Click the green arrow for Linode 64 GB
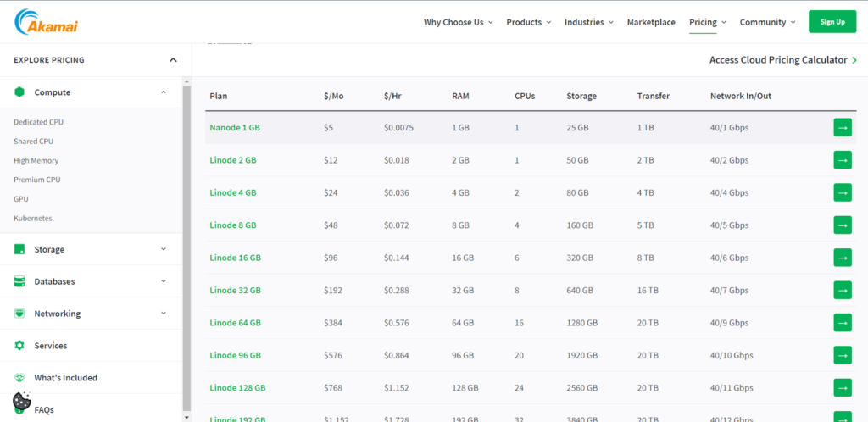Screen dimensions: 868x422 [x=843, y=323]
